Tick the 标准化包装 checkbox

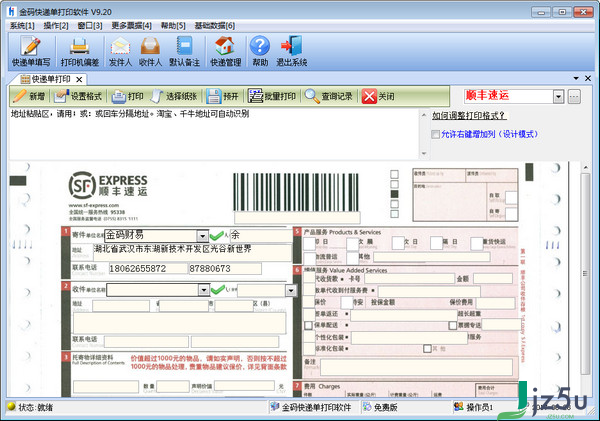[309, 349]
